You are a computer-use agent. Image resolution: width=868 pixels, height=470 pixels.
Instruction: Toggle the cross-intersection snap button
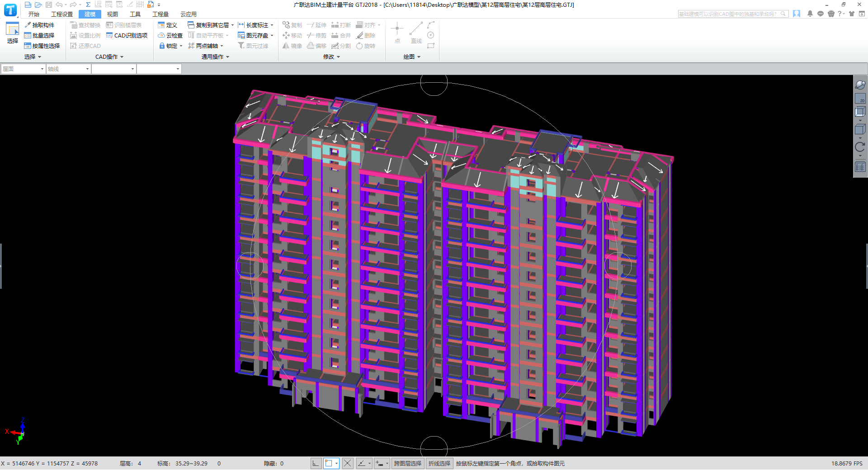(x=347, y=463)
